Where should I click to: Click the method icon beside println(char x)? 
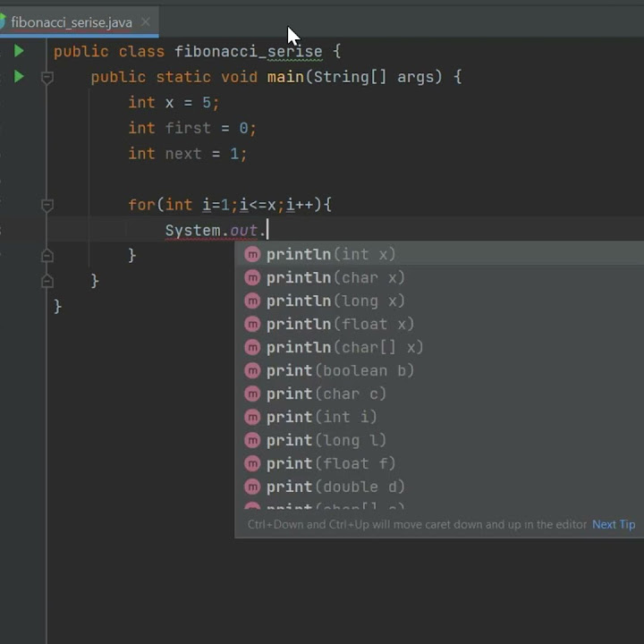[252, 278]
